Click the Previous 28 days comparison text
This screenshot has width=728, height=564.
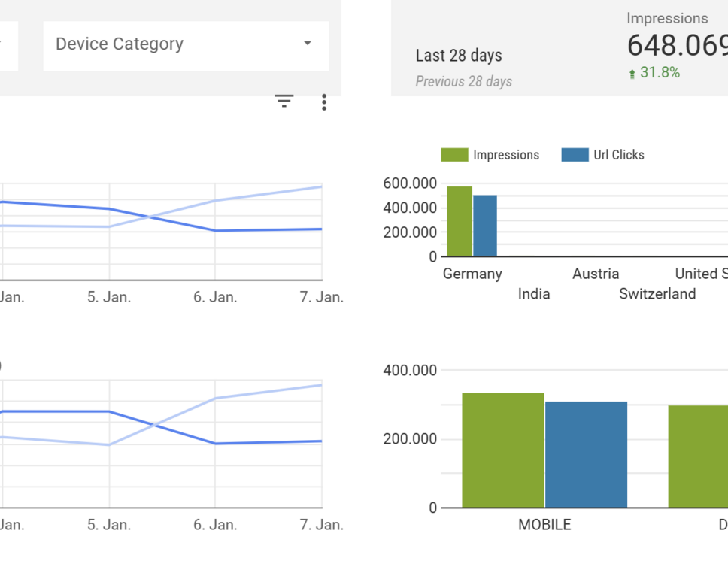click(x=463, y=81)
